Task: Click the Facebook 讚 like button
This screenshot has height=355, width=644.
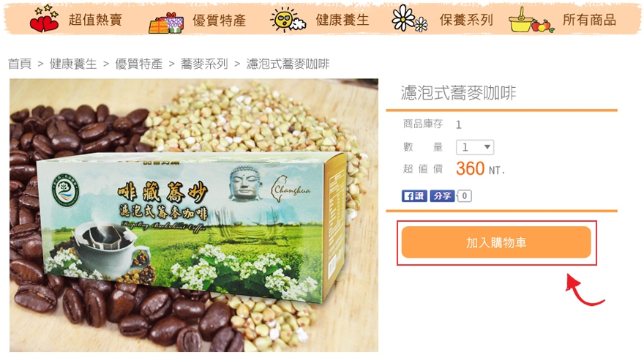Action: [414, 196]
